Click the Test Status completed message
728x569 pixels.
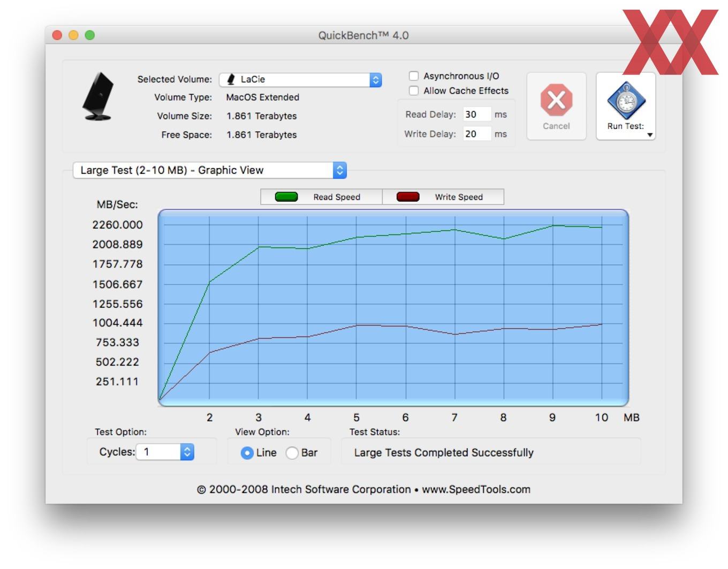444,453
